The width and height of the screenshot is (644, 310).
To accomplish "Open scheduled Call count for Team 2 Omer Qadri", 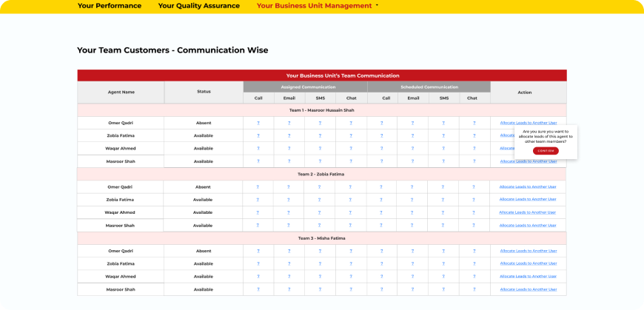I will [381, 187].
